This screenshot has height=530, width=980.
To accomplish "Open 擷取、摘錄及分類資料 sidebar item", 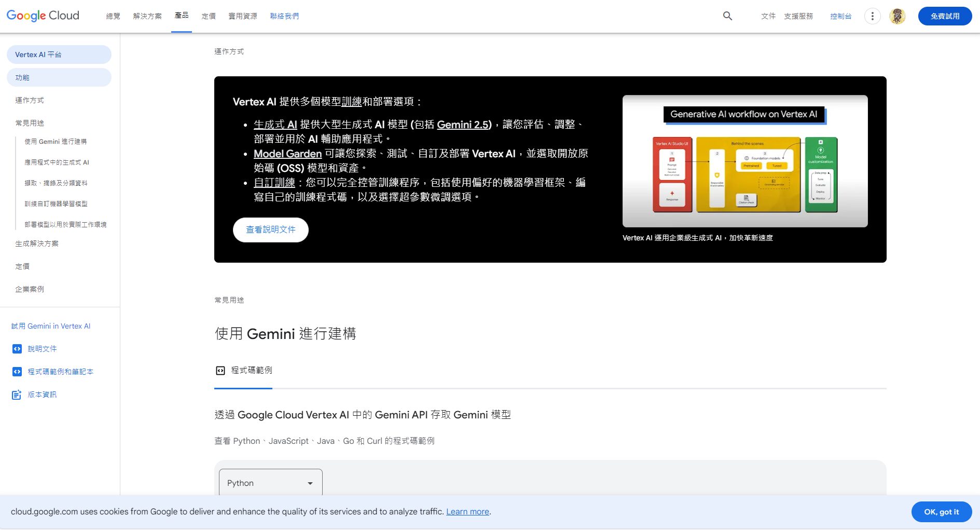I will click(56, 183).
